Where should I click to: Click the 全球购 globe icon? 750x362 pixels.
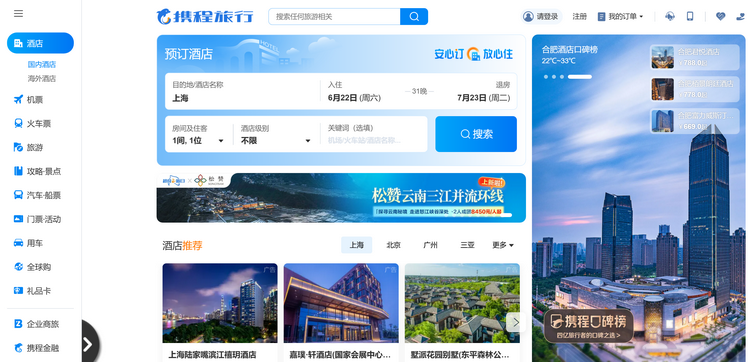click(x=18, y=267)
